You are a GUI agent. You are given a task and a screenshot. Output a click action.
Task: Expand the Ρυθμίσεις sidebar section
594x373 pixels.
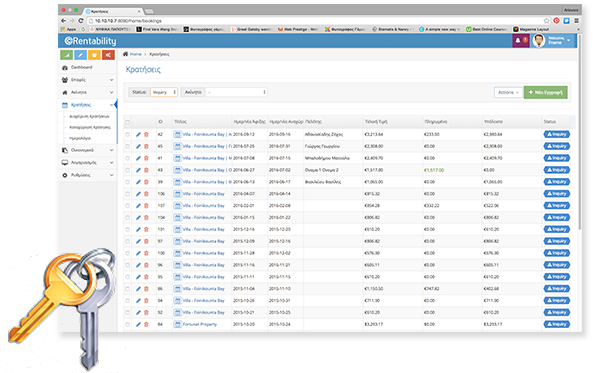(x=88, y=175)
